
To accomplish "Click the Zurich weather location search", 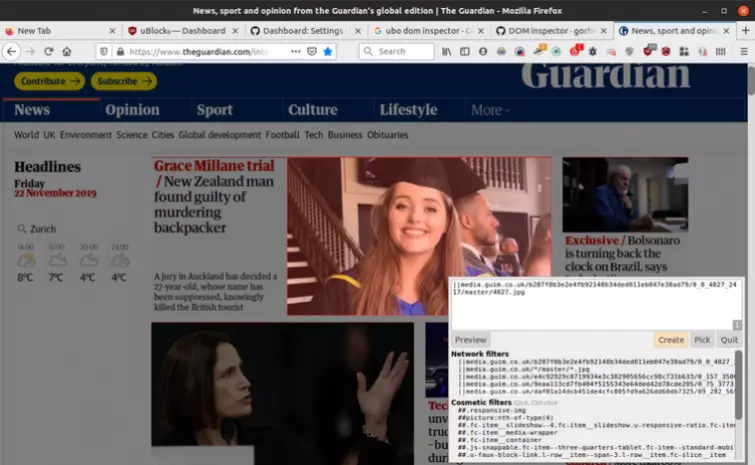I will point(37,229).
